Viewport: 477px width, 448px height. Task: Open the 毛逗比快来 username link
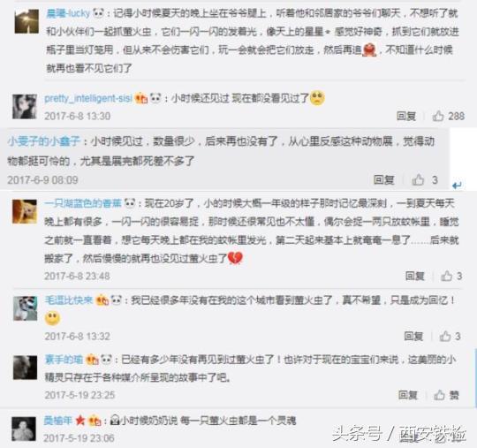(69, 300)
